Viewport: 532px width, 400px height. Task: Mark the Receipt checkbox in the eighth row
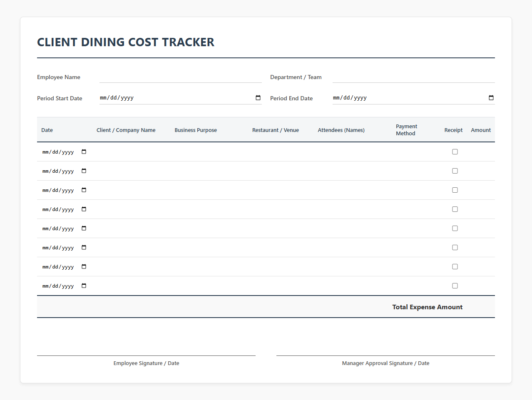455,286
